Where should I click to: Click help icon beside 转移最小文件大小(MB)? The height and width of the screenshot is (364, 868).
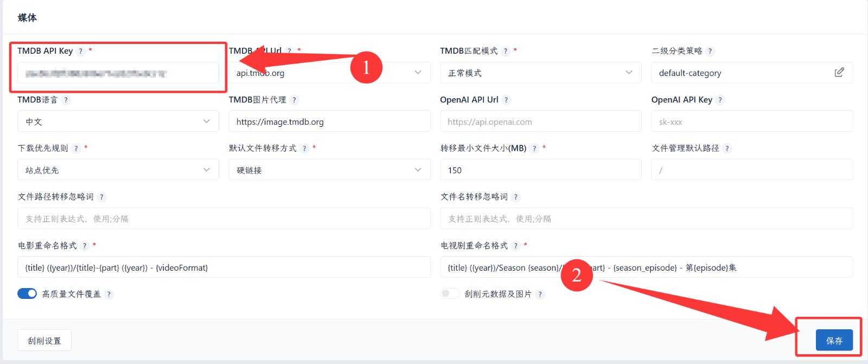tap(534, 149)
